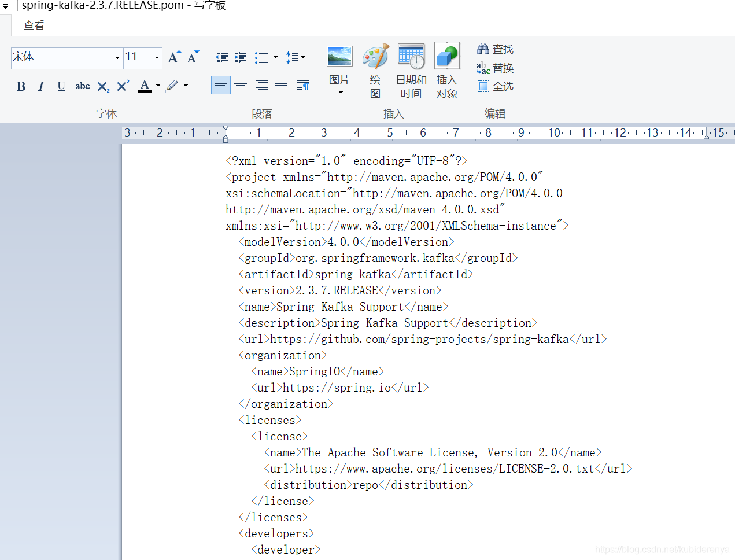735x560 pixels.
Task: Click the artifactId spring-kafka line
Action: point(356,274)
